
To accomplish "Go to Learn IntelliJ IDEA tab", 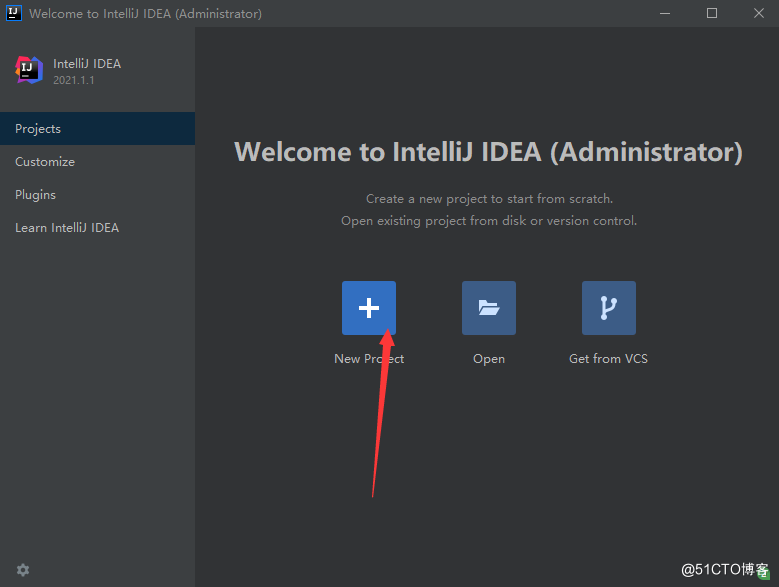I will (97, 227).
